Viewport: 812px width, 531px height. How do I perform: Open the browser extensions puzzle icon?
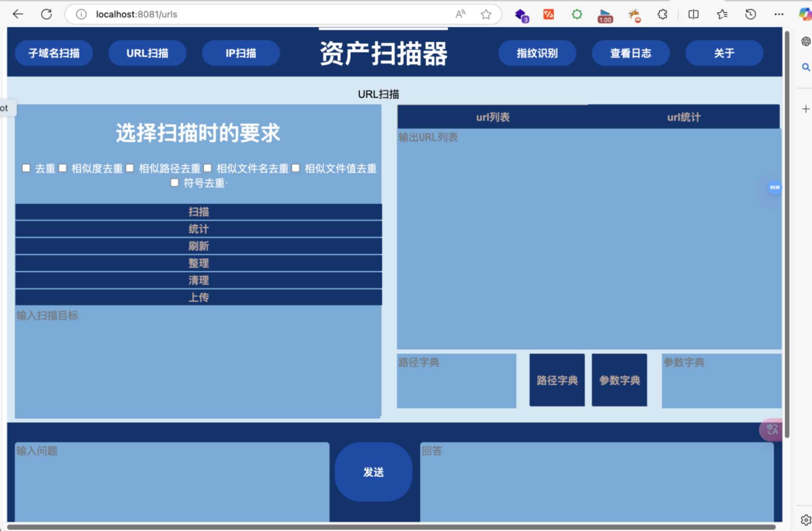click(662, 15)
